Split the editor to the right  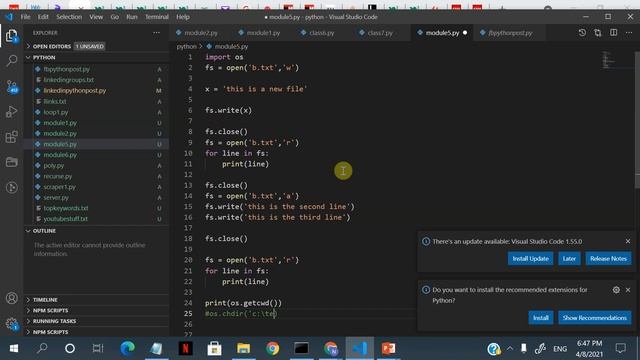tap(613, 33)
